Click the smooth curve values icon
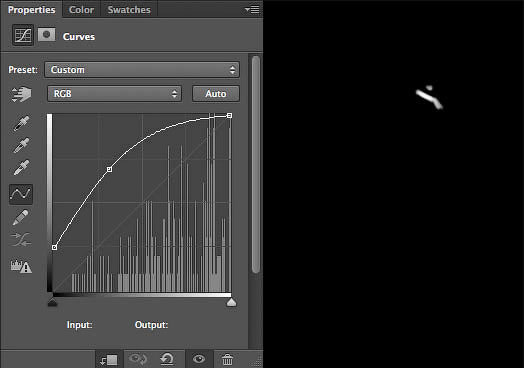 tap(21, 239)
